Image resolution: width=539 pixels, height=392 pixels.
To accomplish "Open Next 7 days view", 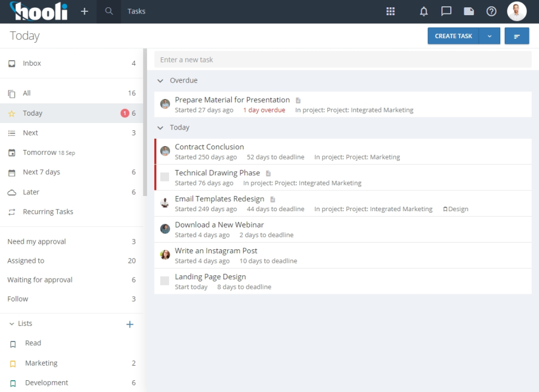I will coord(41,172).
